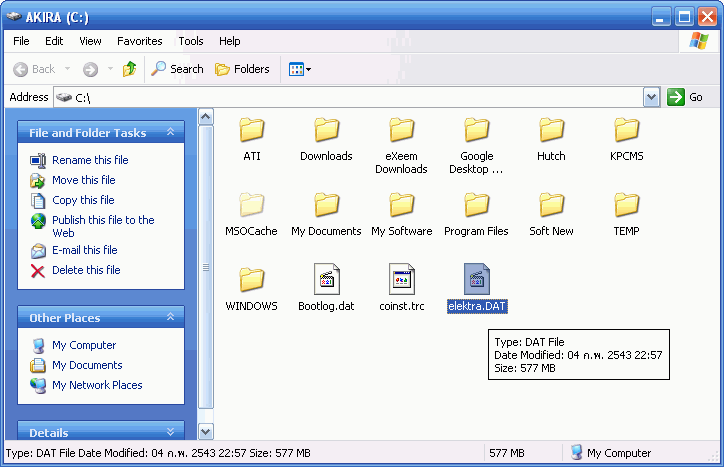Open the Views dropdown button
Image resolution: width=724 pixels, height=467 pixels.
point(300,69)
